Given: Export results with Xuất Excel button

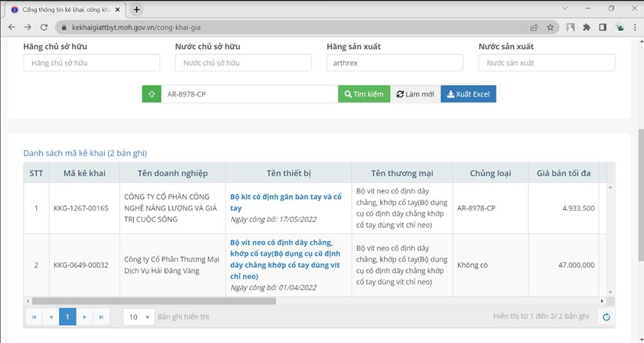Looking at the screenshot, I should (x=468, y=94).
